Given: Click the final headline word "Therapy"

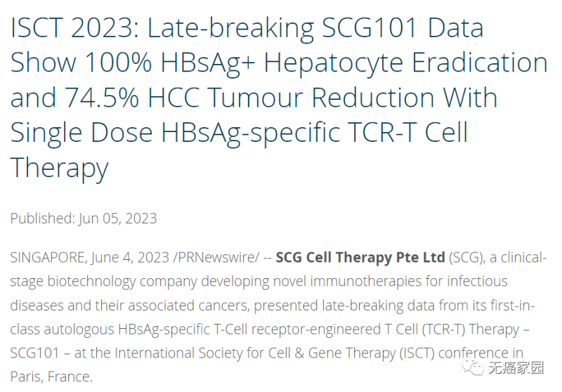Looking at the screenshot, I should click(x=59, y=169).
